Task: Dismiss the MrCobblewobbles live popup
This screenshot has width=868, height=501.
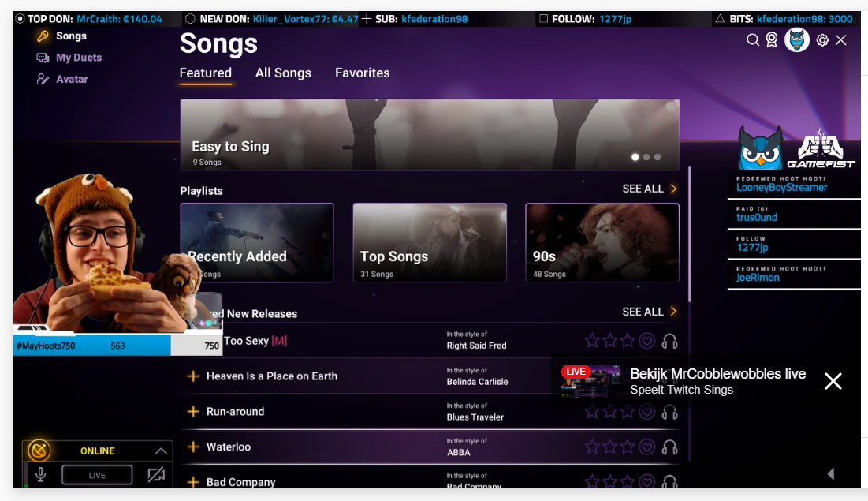Action: click(x=833, y=381)
